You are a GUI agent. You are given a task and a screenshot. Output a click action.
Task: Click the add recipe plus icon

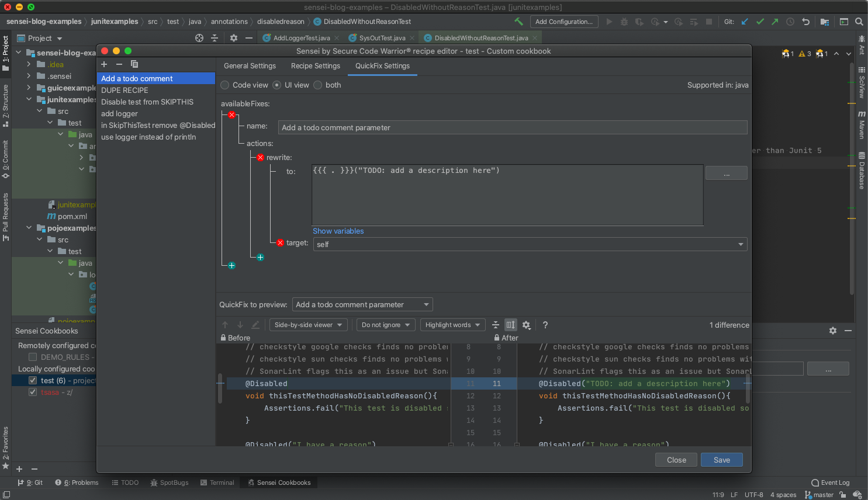[x=104, y=64]
